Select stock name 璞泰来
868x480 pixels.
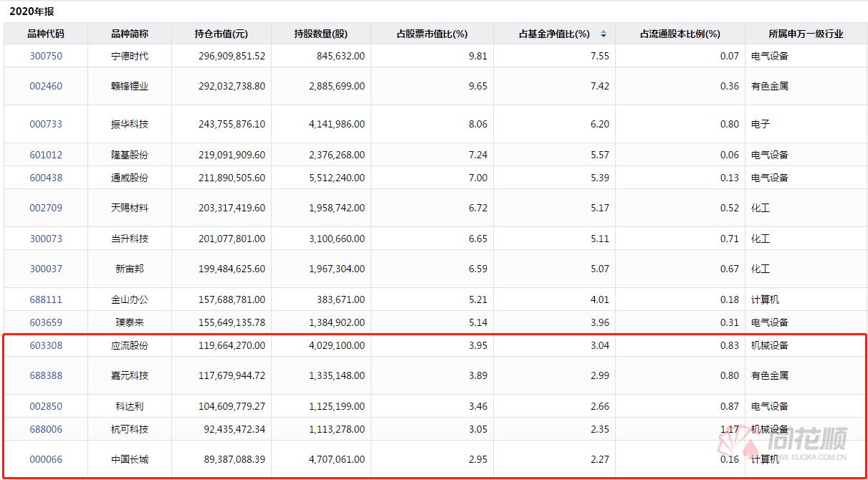[x=130, y=322]
